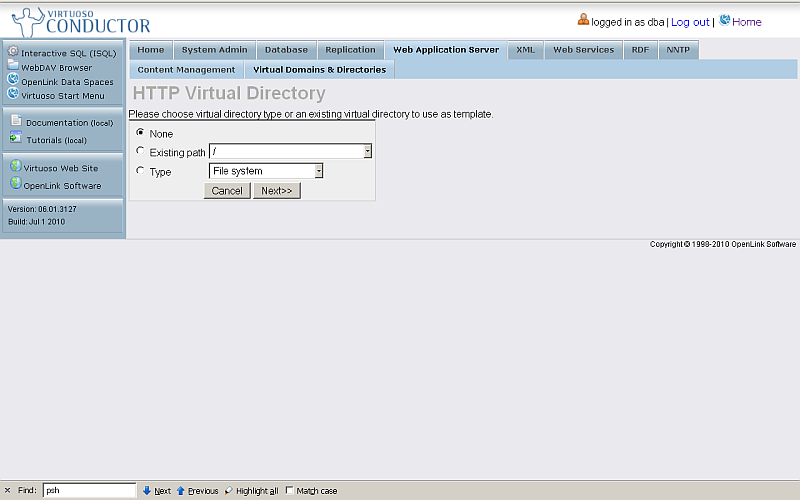Viewport: 800px width, 500px height.
Task: Open the Tutorials (local) link
Action: 56,140
